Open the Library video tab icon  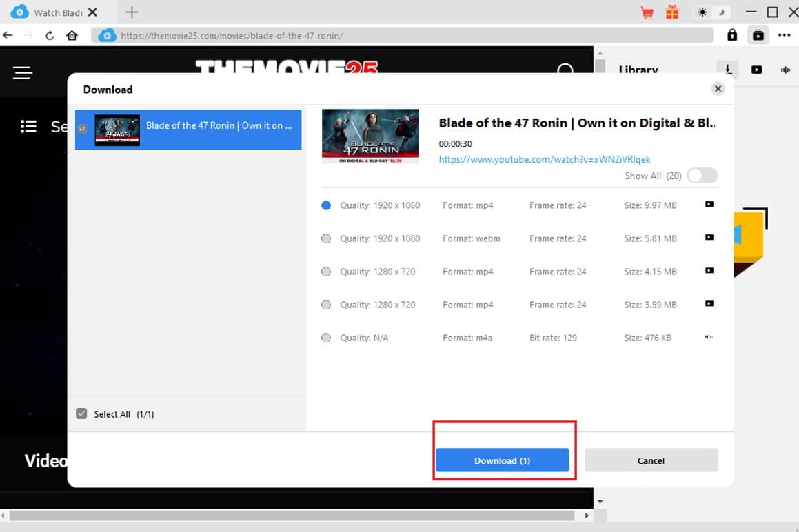point(756,70)
